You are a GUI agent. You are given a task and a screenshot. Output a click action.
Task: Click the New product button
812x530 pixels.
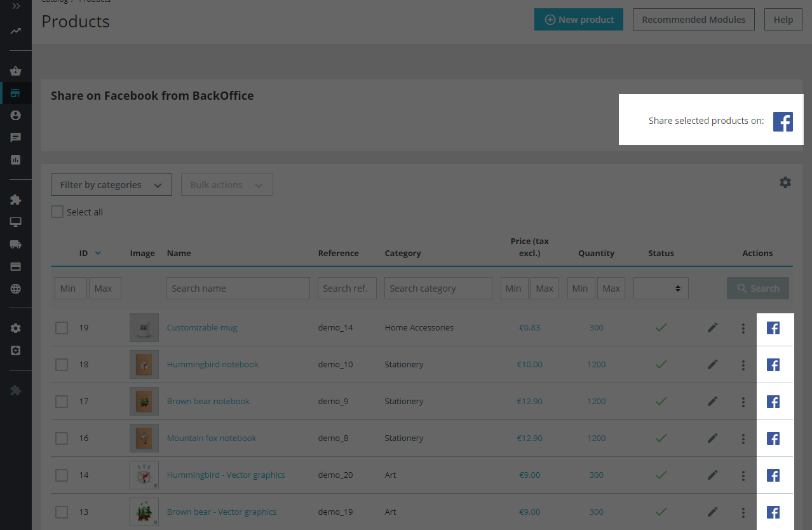coord(579,20)
